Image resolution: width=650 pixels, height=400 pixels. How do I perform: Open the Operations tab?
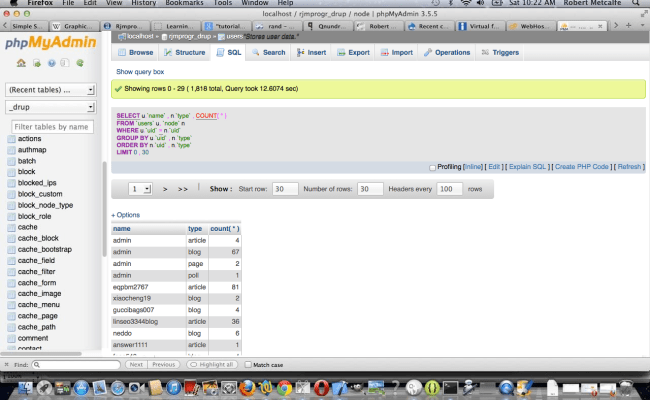click(x=447, y=53)
